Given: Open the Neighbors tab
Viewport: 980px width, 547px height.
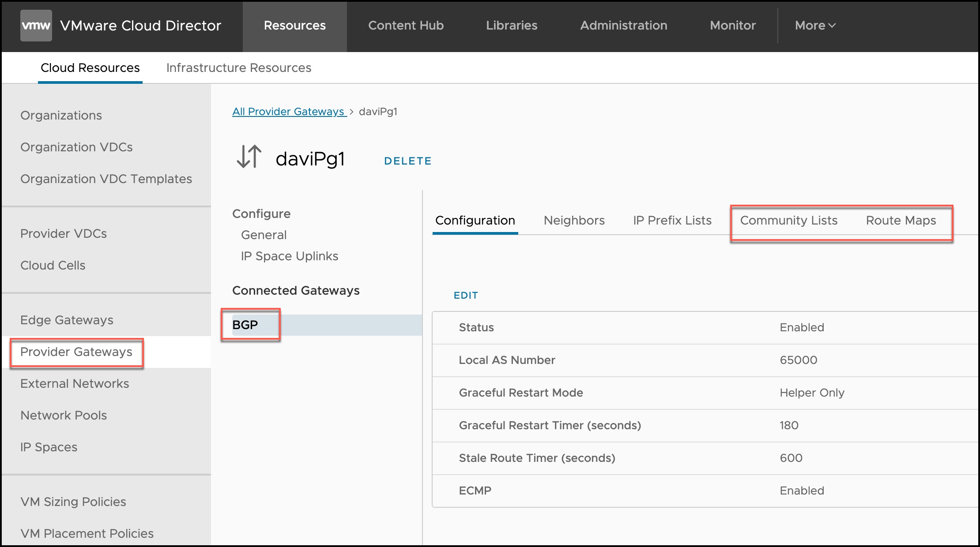Looking at the screenshot, I should [x=574, y=220].
